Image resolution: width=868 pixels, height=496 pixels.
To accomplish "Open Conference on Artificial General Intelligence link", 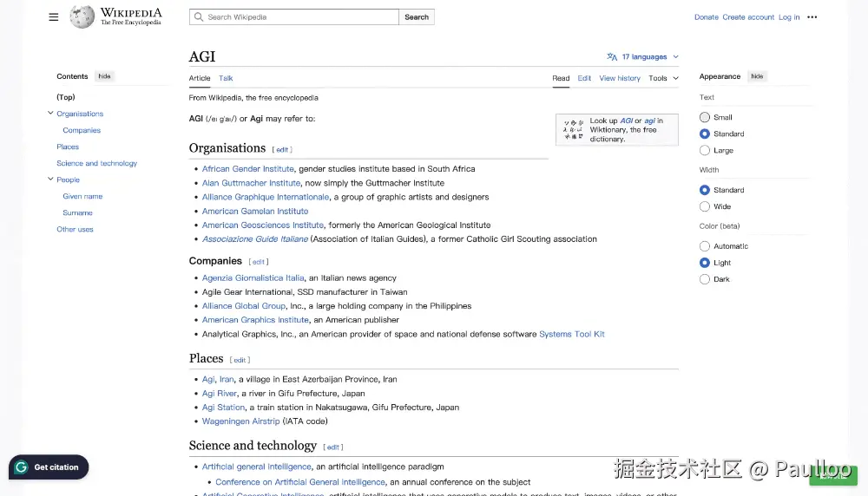I will click(300, 482).
